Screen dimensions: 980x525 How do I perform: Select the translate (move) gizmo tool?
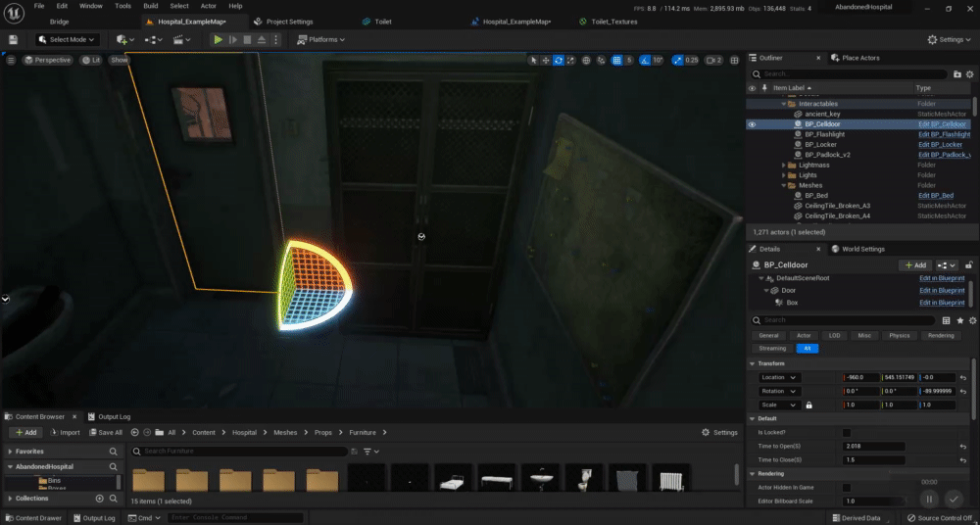546,60
